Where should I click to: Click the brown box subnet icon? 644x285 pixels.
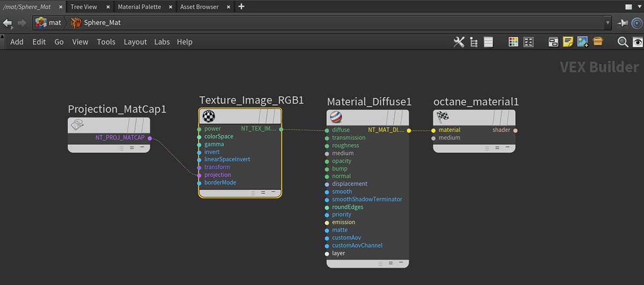598,42
